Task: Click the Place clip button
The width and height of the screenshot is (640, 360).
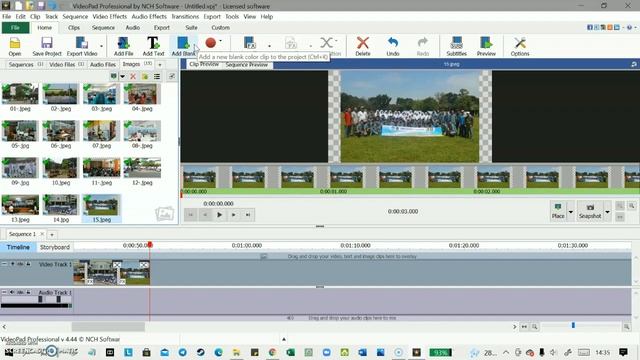Action: coord(558,211)
